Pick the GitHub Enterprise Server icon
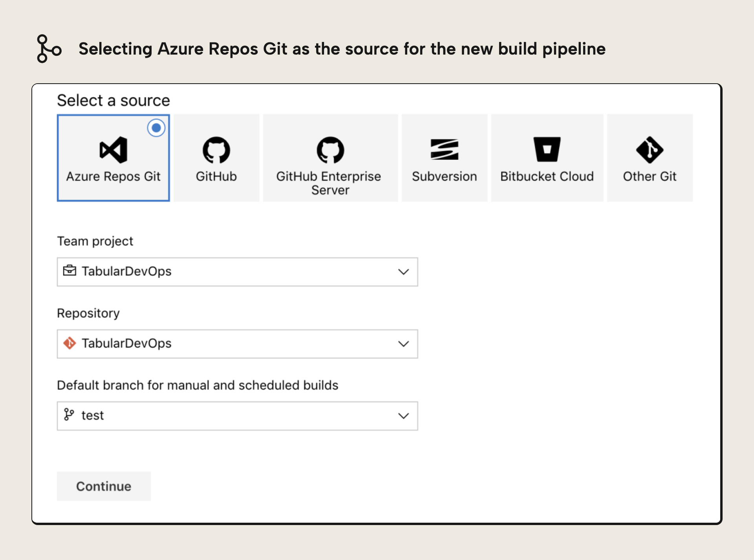This screenshot has height=560, width=754. coord(330,150)
